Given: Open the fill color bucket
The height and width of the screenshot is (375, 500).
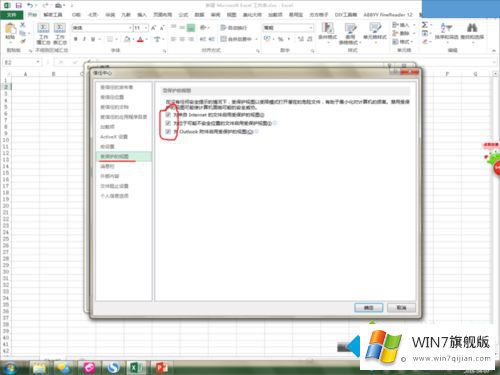Looking at the screenshot, I should pyautogui.click(x=127, y=39).
